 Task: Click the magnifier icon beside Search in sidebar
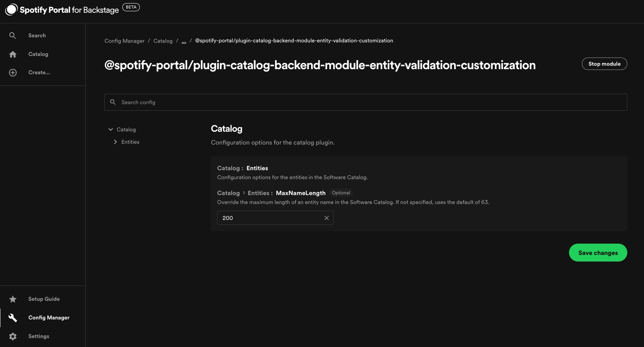pyautogui.click(x=13, y=35)
